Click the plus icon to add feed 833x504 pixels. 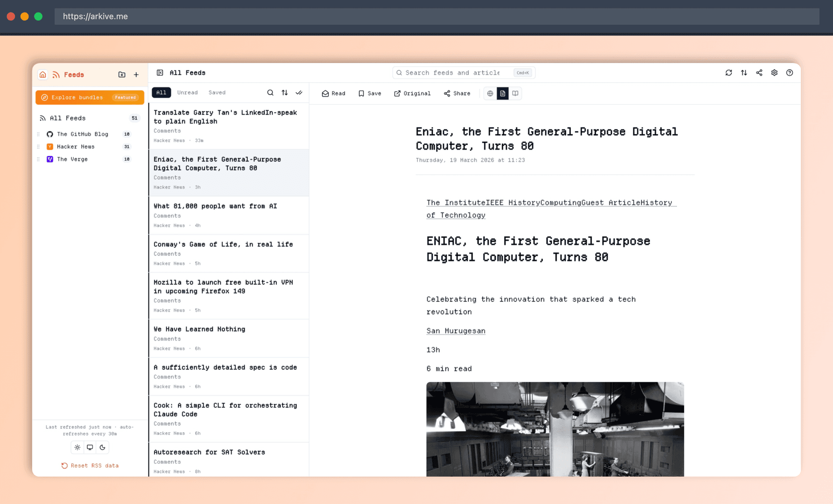[136, 75]
